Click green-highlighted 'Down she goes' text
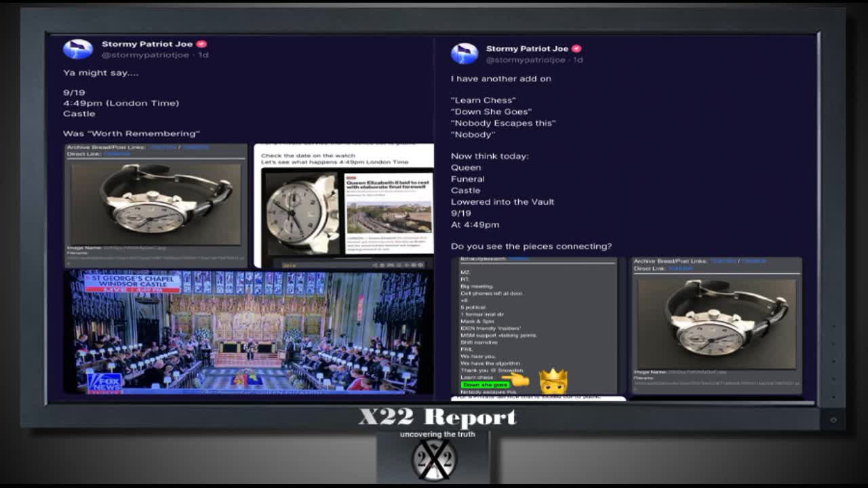Viewport: 868px width, 488px height. coord(485,385)
